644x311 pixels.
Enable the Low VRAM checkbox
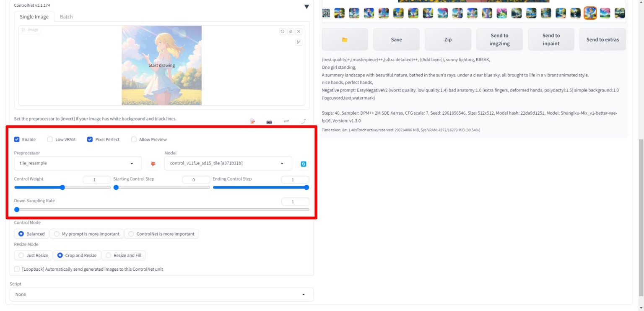pyautogui.click(x=50, y=139)
